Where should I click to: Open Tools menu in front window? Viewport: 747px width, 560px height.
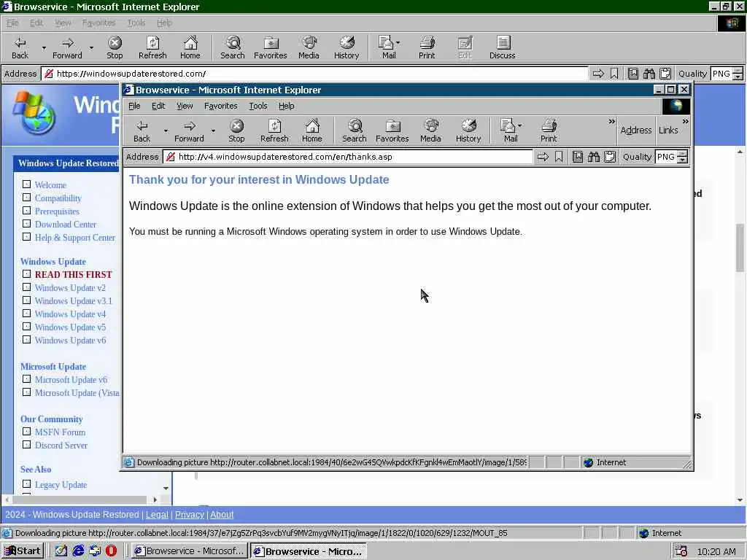pyautogui.click(x=258, y=106)
